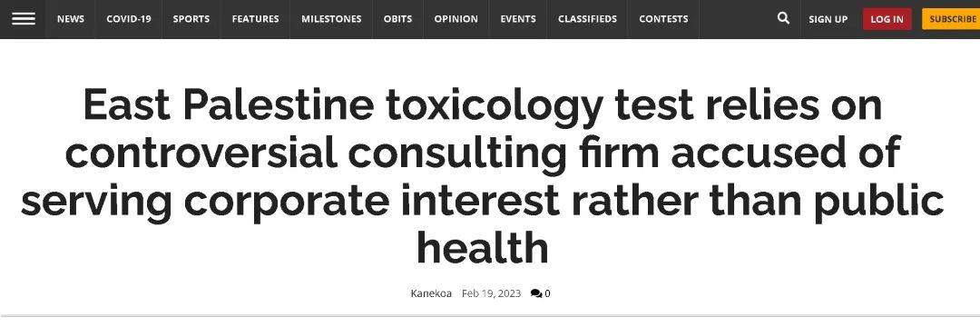
Task: Open the Opinion section
Action: [x=456, y=19]
